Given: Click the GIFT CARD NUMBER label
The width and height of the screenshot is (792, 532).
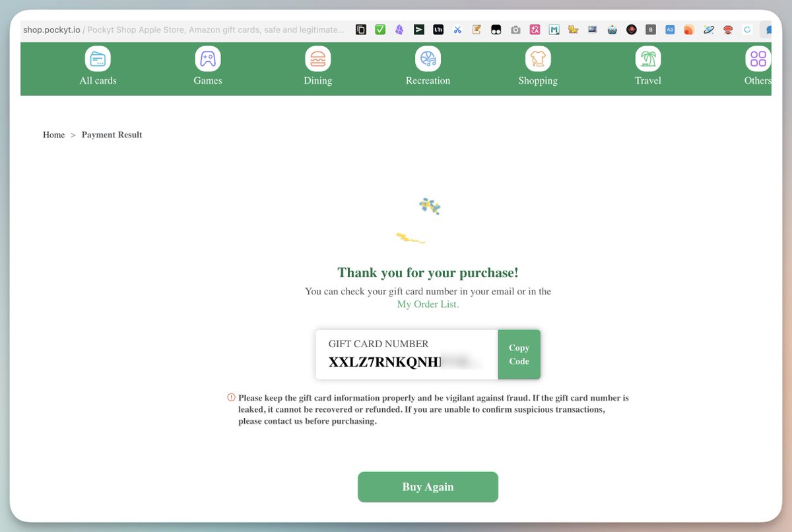Looking at the screenshot, I should [x=378, y=344].
